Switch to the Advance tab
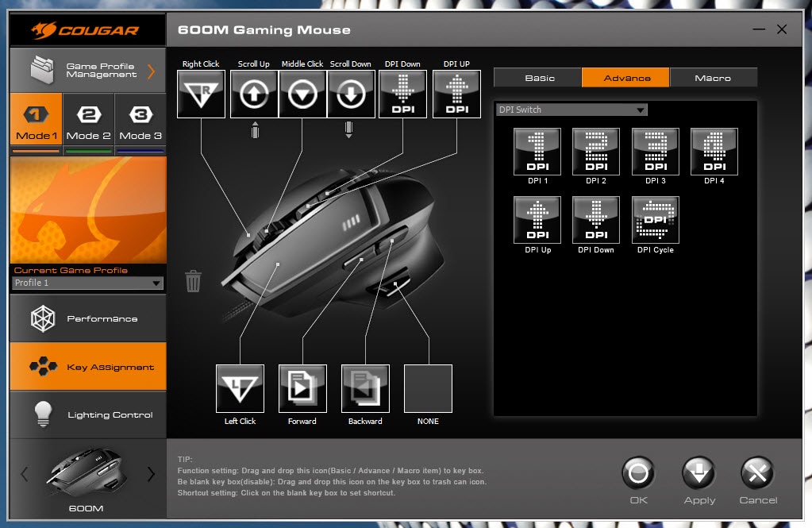This screenshot has height=528, width=812. click(626, 78)
